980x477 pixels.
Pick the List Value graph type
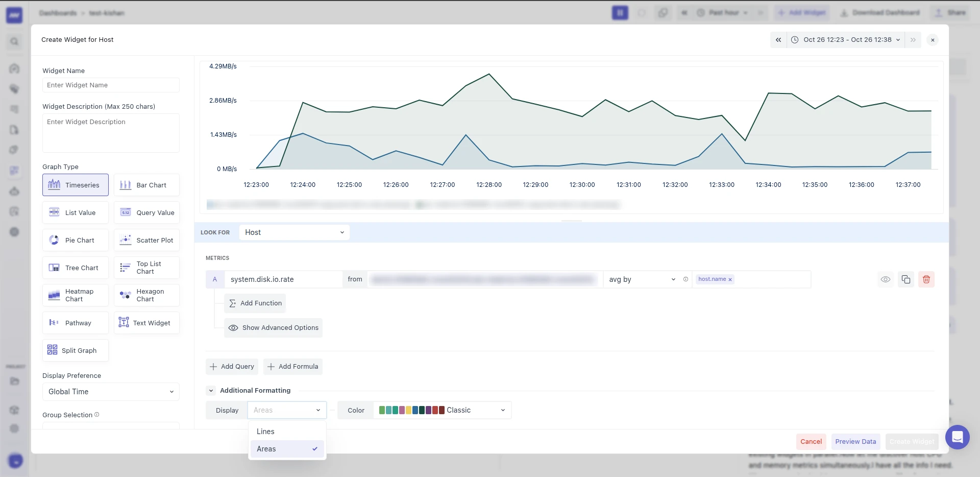[76, 212]
